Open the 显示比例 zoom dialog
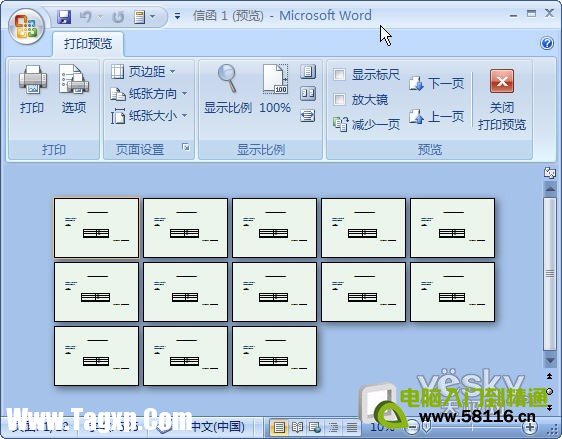Viewport: 562px width, 439px height. (228, 90)
